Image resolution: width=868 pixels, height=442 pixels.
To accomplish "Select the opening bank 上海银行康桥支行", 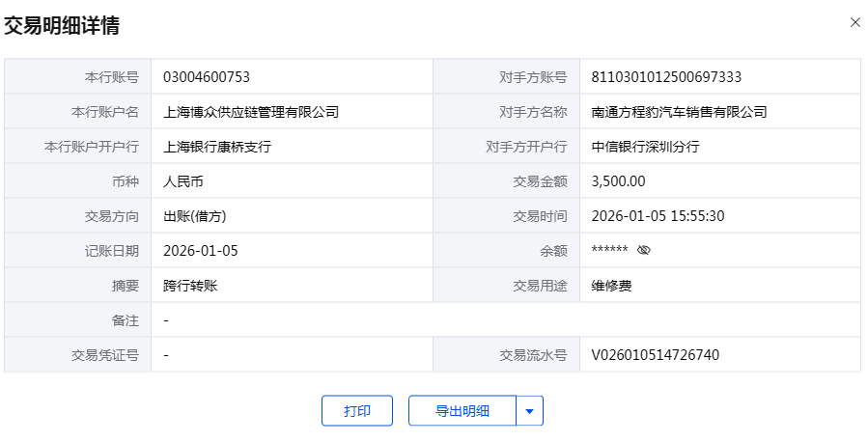I will click(218, 147).
